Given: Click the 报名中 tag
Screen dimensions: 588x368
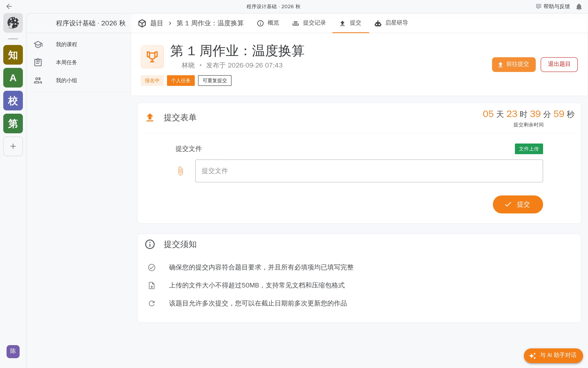Looking at the screenshot, I should [x=152, y=81].
